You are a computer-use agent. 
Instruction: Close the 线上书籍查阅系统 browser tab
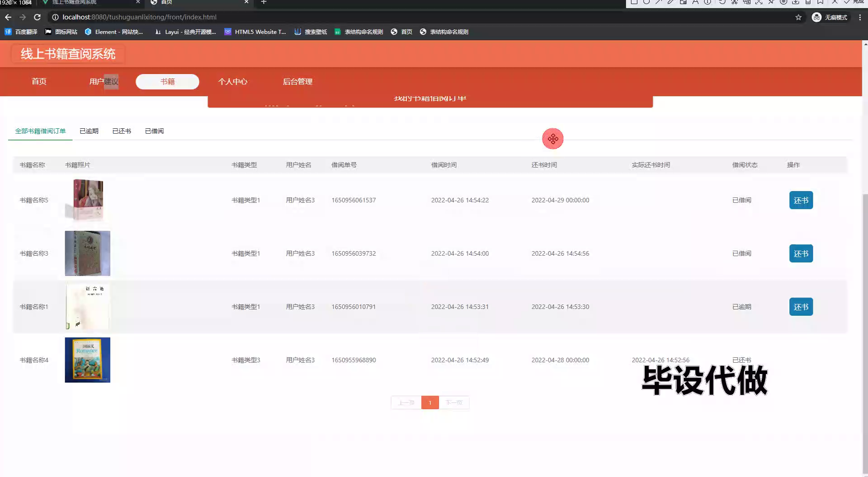point(138,2)
